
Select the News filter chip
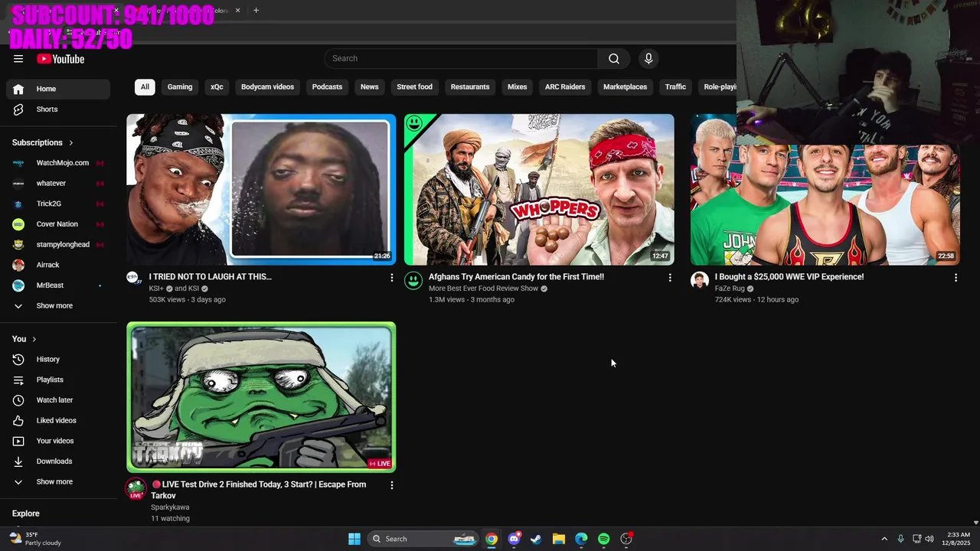[x=370, y=86]
